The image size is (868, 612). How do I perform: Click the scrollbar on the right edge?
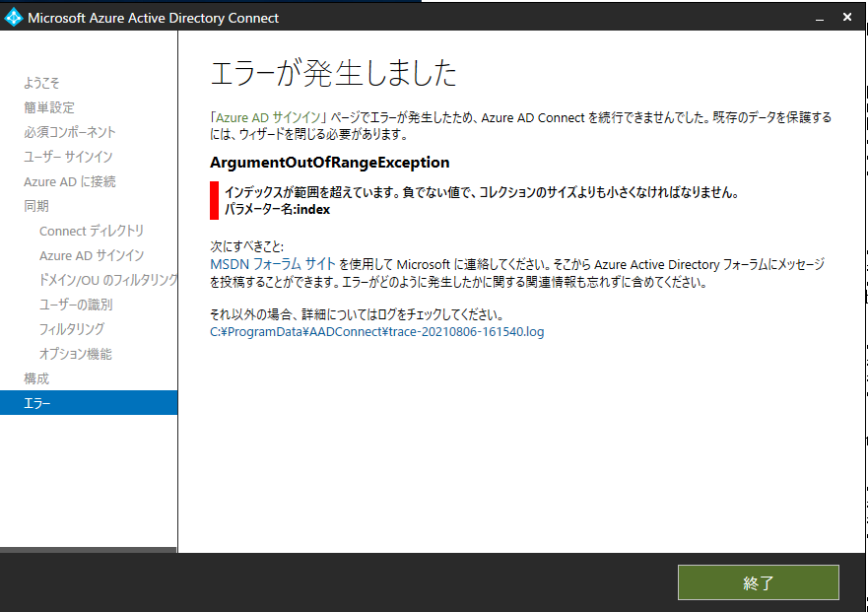862,296
